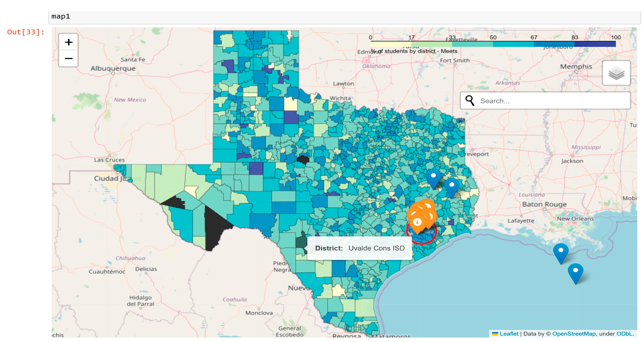Click the frontmost orange info marker
Image resolution: width=644 pixels, height=342 pixels.
point(417,222)
